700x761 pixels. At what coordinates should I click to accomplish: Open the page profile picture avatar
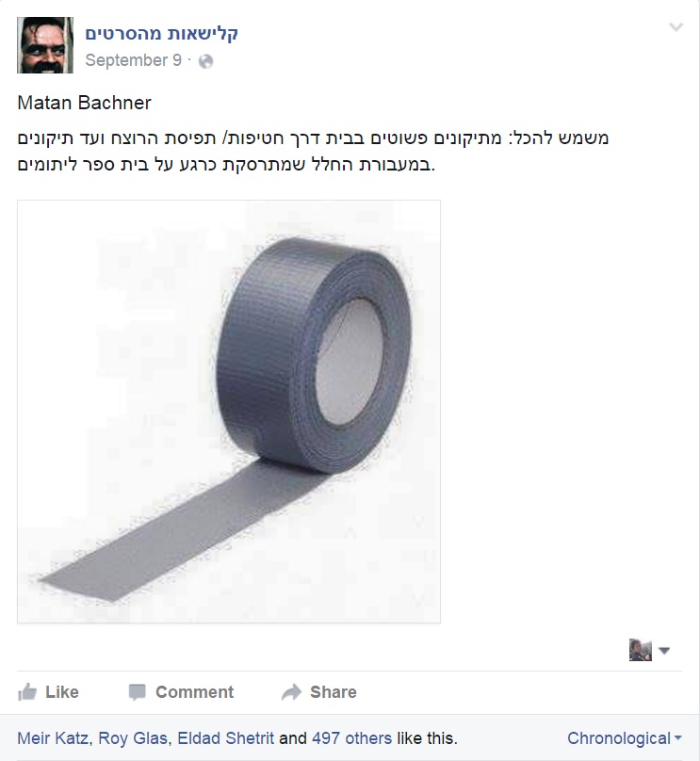[x=45, y=45]
